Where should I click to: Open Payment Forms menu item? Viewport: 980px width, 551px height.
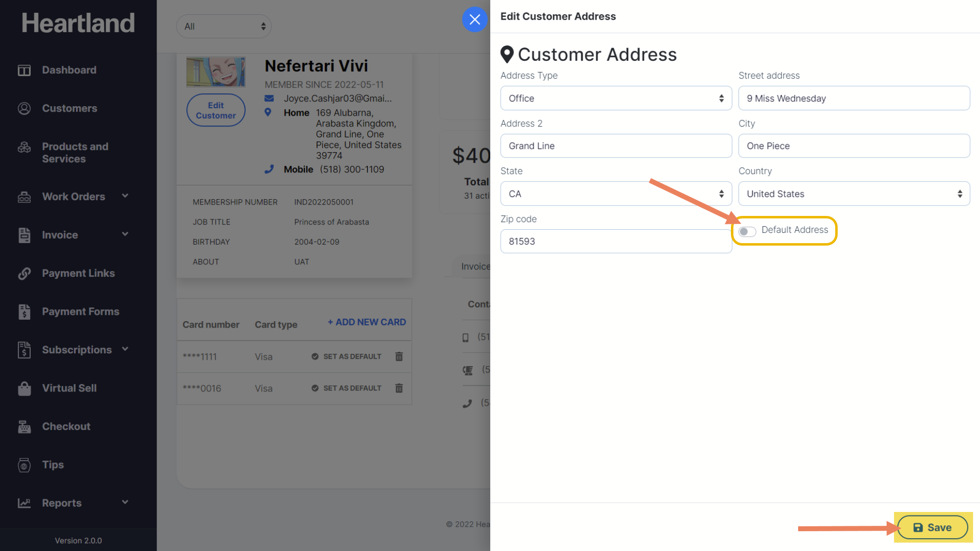coord(81,312)
